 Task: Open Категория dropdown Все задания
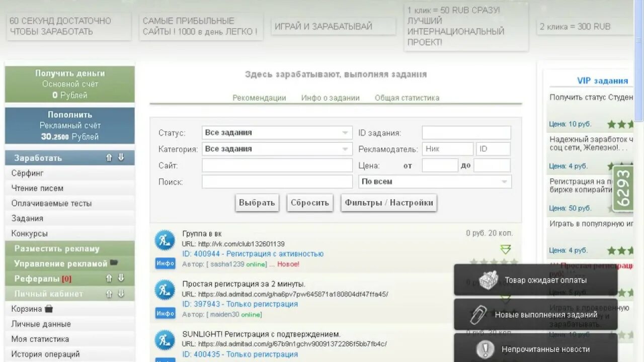click(277, 149)
